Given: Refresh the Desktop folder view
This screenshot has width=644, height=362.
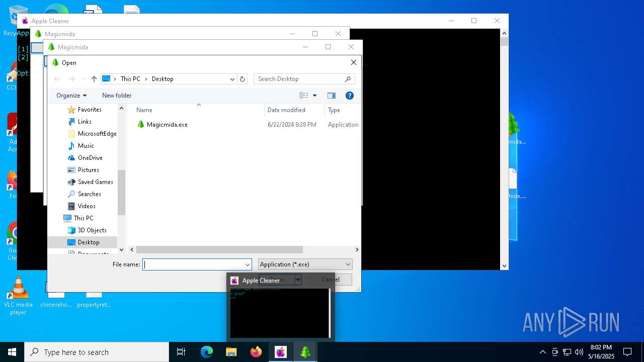Looking at the screenshot, I should [243, 79].
